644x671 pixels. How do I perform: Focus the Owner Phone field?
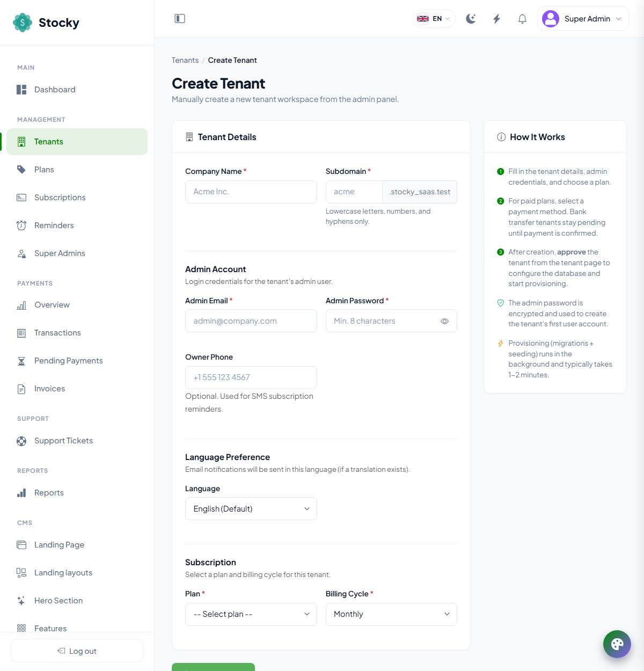(251, 377)
